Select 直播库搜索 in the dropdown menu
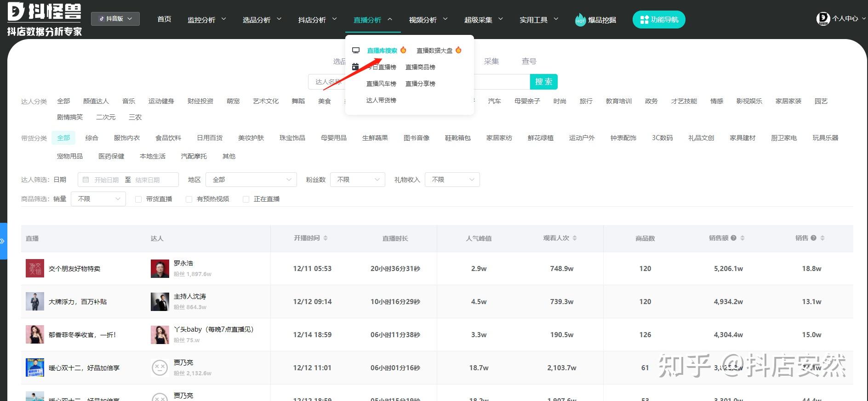 [382, 51]
